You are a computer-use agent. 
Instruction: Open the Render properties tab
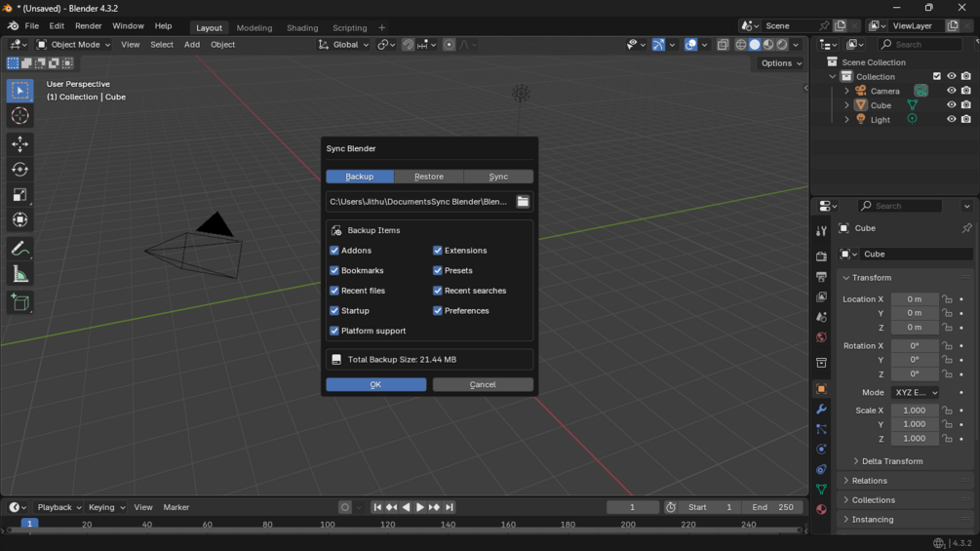pyautogui.click(x=821, y=256)
